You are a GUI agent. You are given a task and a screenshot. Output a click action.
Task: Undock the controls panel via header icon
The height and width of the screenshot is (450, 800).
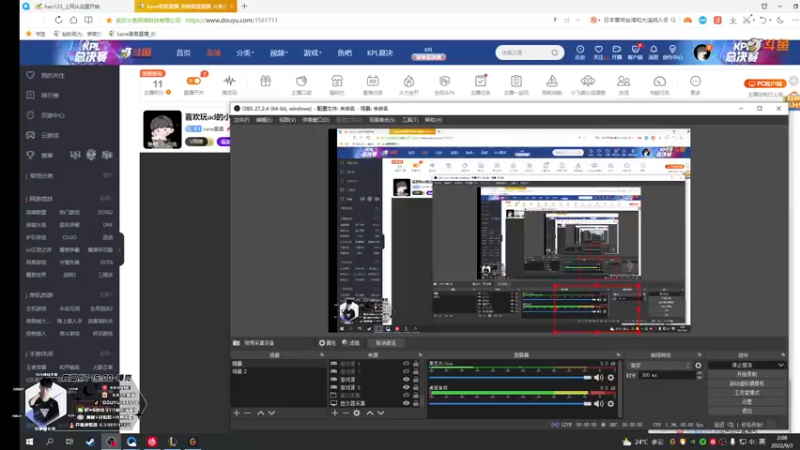[x=783, y=355]
